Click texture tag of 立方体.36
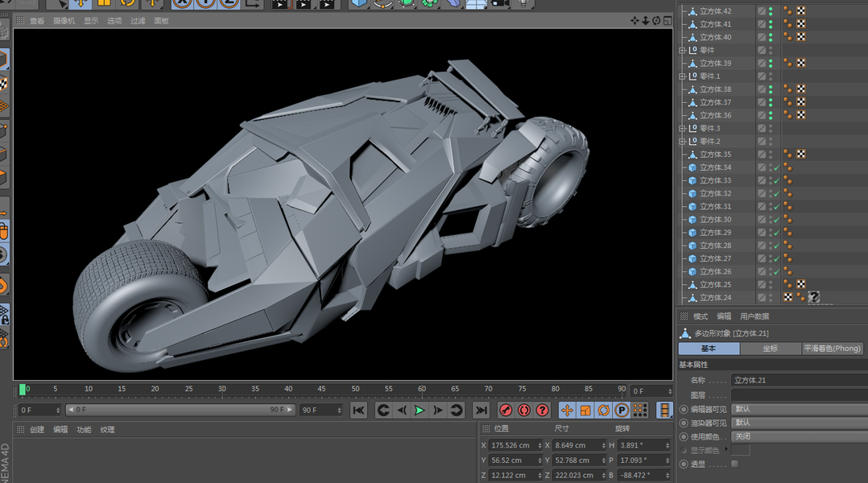868x483 pixels. click(x=801, y=114)
